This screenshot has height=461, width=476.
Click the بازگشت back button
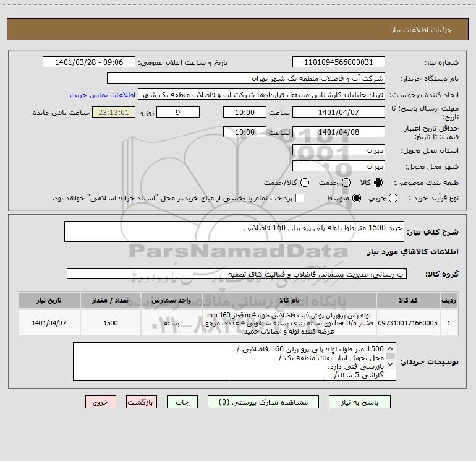142,402
